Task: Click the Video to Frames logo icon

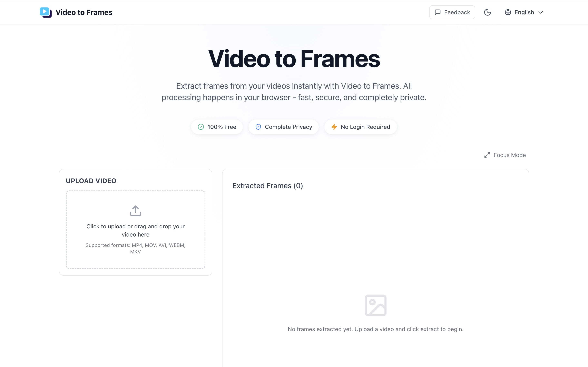Action: coord(46,12)
